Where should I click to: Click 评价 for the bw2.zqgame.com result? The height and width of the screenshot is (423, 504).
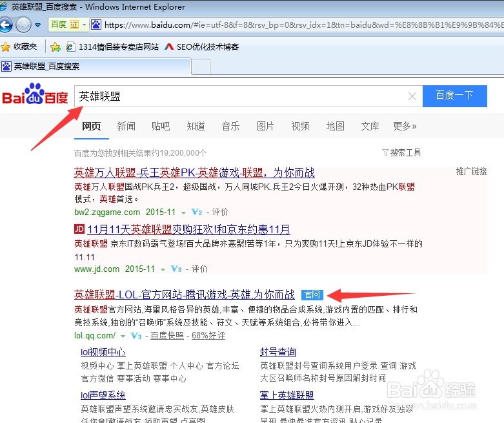pyautogui.click(x=220, y=212)
